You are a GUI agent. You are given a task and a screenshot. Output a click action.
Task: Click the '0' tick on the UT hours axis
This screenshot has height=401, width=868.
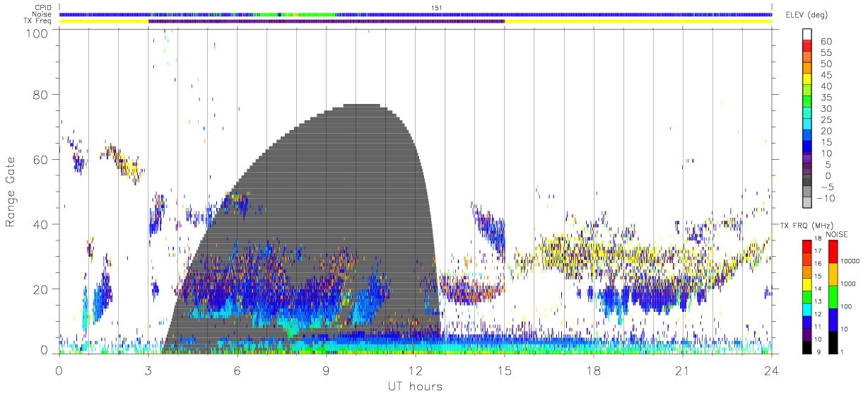pyautogui.click(x=59, y=369)
